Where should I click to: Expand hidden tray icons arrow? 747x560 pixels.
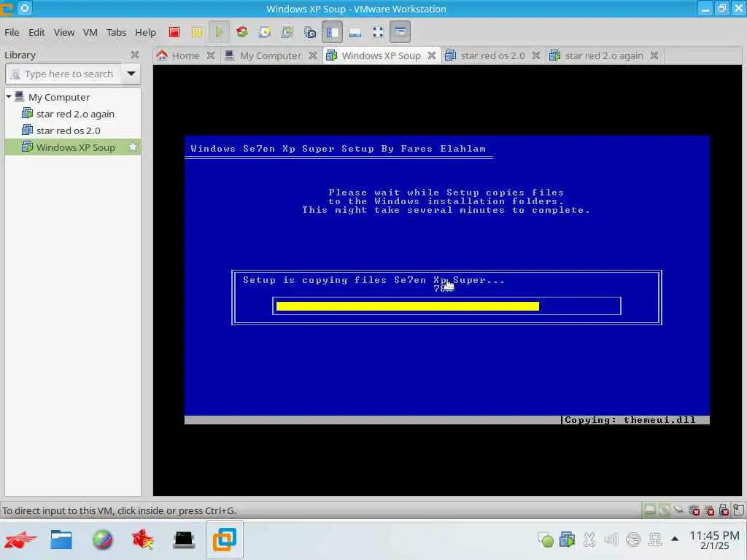pyautogui.click(x=675, y=539)
